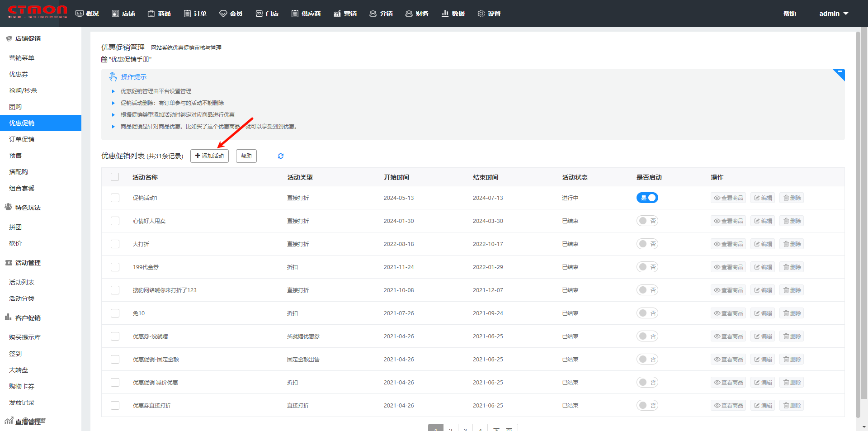Collapse the 特色玩法 sidebar group
The height and width of the screenshot is (431, 868).
coord(28,208)
